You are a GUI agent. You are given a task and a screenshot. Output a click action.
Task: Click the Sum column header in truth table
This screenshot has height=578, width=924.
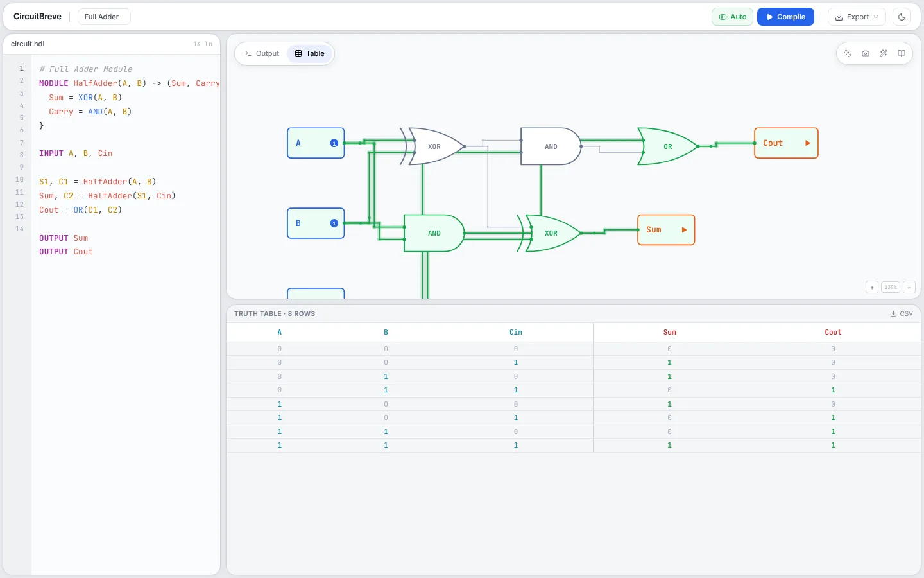pyautogui.click(x=669, y=332)
